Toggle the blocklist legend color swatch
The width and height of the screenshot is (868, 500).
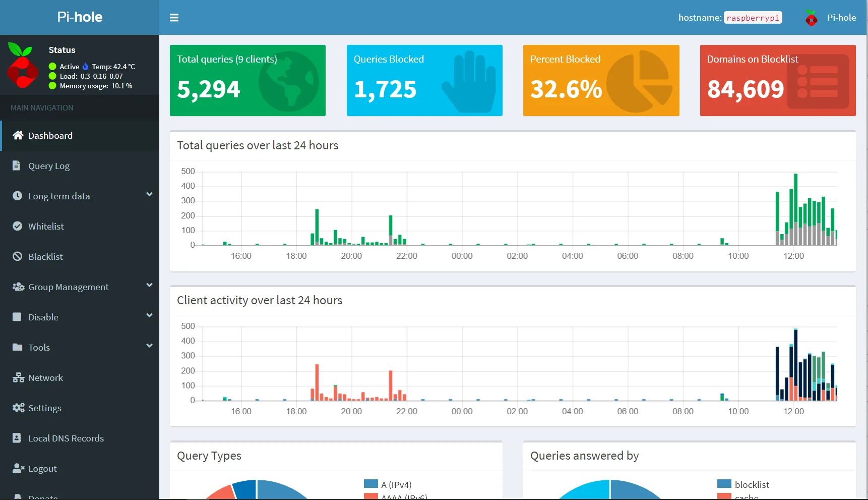[x=724, y=483]
